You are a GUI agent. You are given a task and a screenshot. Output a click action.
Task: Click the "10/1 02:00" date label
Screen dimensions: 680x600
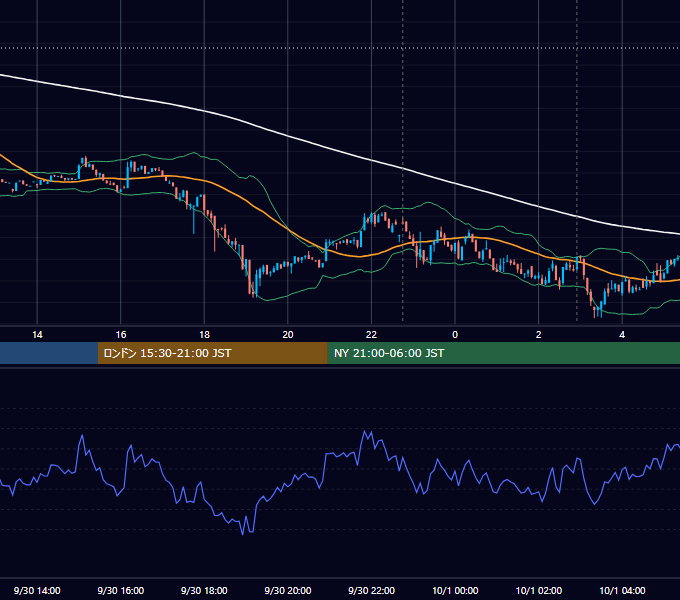coord(539,590)
